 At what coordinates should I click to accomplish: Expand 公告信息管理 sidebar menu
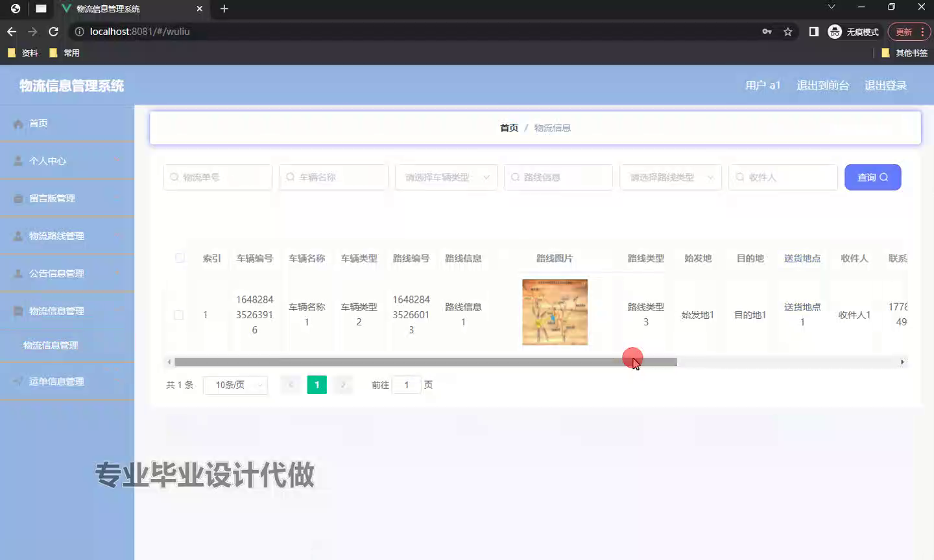point(67,274)
